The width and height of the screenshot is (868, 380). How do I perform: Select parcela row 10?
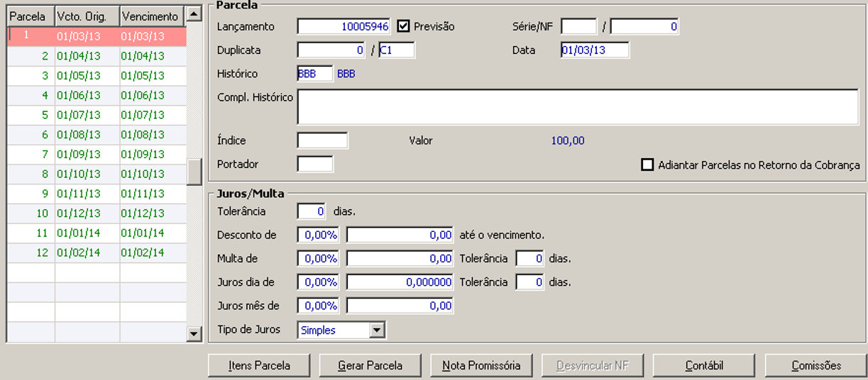tap(97, 213)
